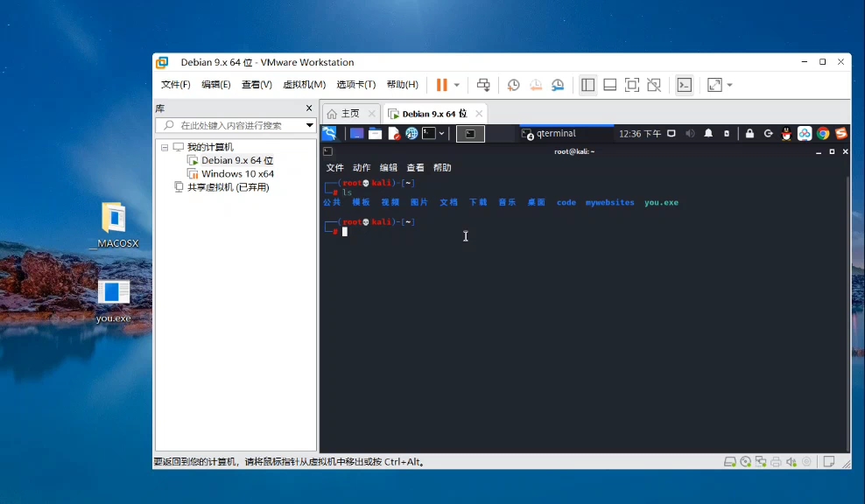Screen dimensions: 865x504
Task: Launch terminal emulator from the Kali panel
Action: [429, 134]
